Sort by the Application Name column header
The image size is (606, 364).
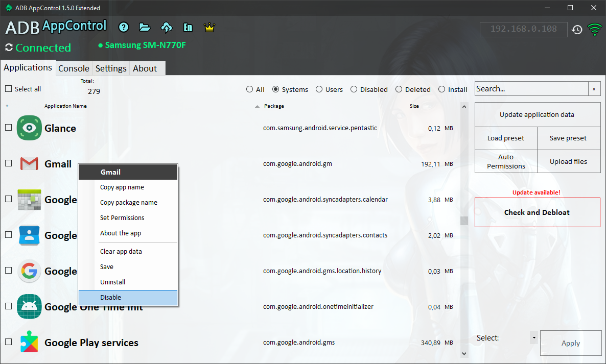[66, 106]
